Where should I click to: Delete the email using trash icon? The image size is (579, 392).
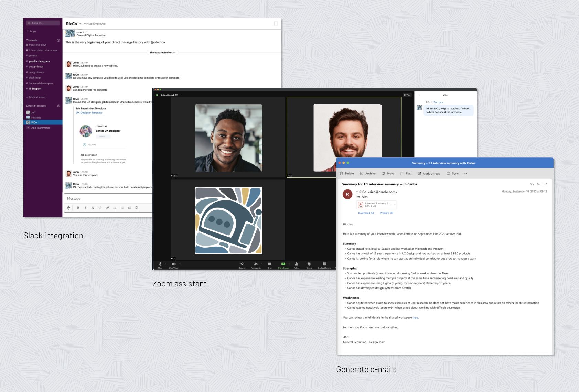[342, 174]
